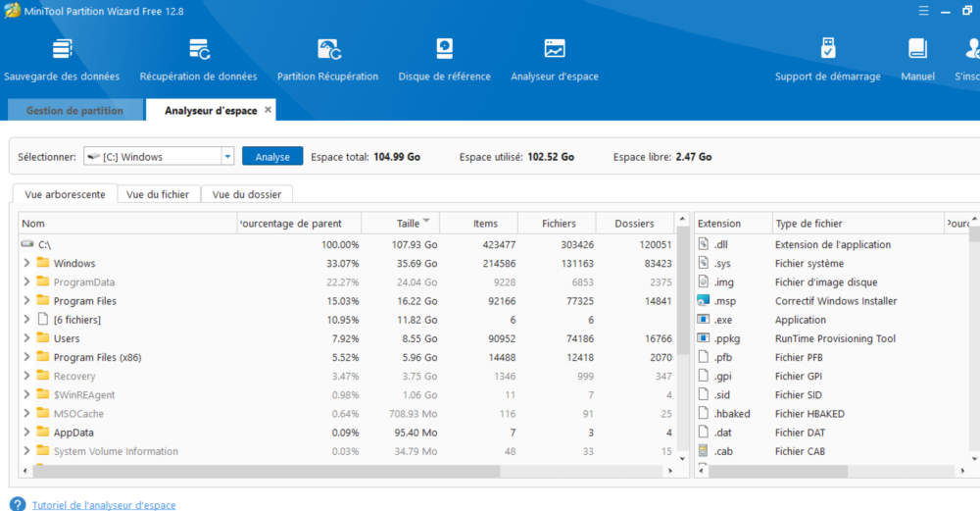Expand the Windows folder tree node

tap(26, 264)
